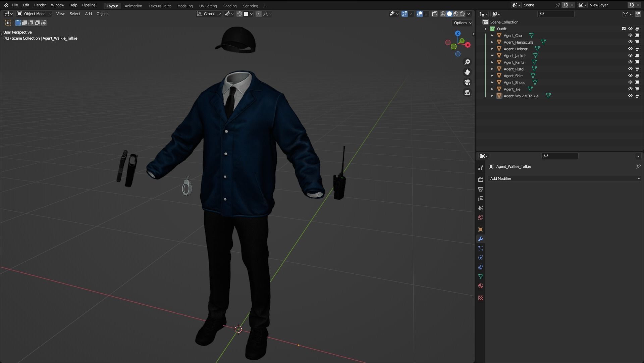Disable Agent_Shoes in viewport monitor icon
Viewport: 644px width, 363px height.
(x=637, y=82)
